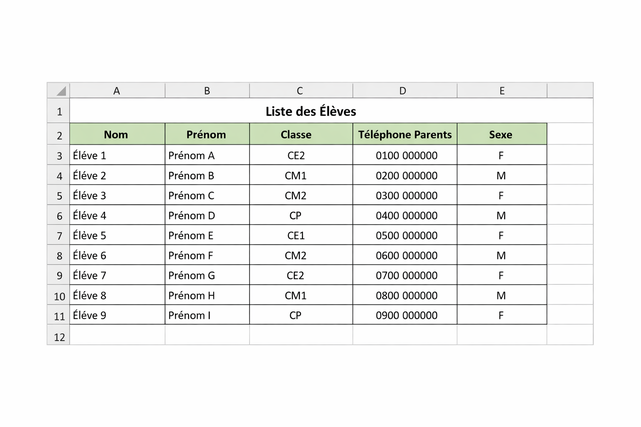Select the 'Liste des Élèves' title cell
This screenshot has height=427, width=641.
(x=310, y=112)
